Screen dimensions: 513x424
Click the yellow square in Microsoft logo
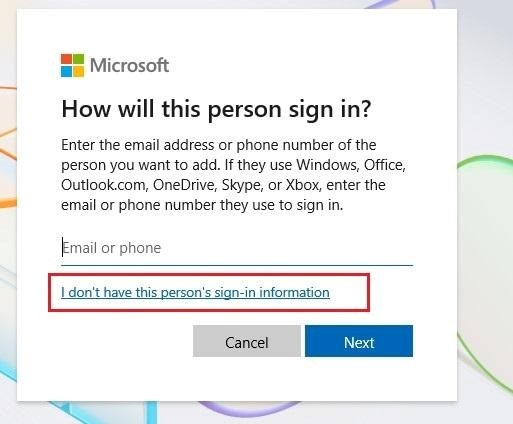[79, 72]
